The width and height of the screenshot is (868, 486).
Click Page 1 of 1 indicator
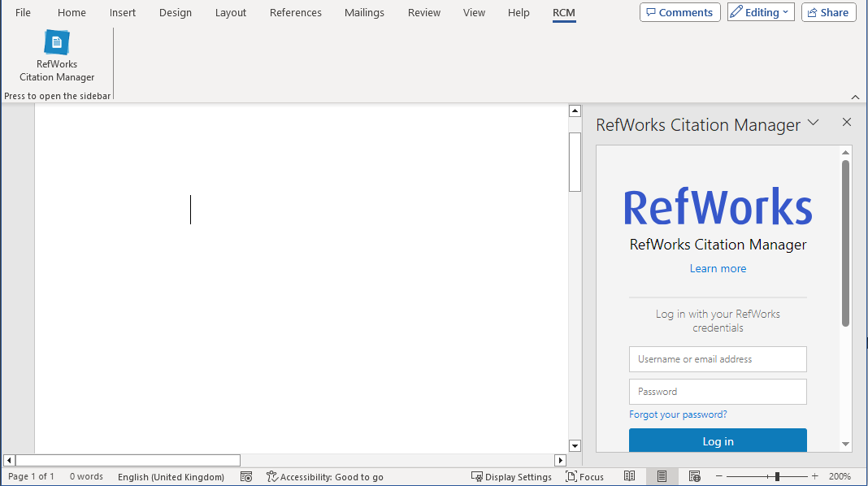(31, 476)
